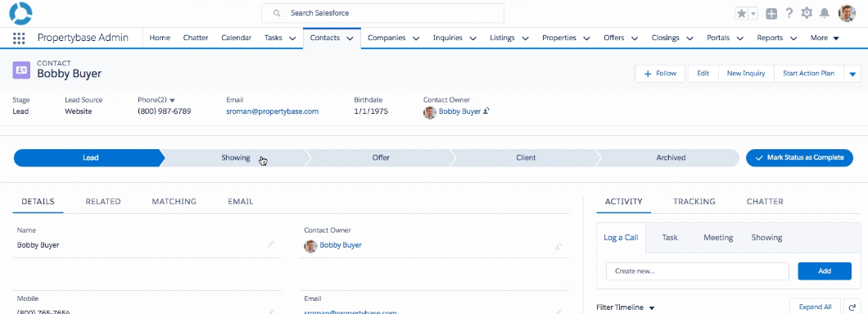Viewport: 868px width, 314px height.
Task: Open the user profile avatar
Action: pos(847,13)
